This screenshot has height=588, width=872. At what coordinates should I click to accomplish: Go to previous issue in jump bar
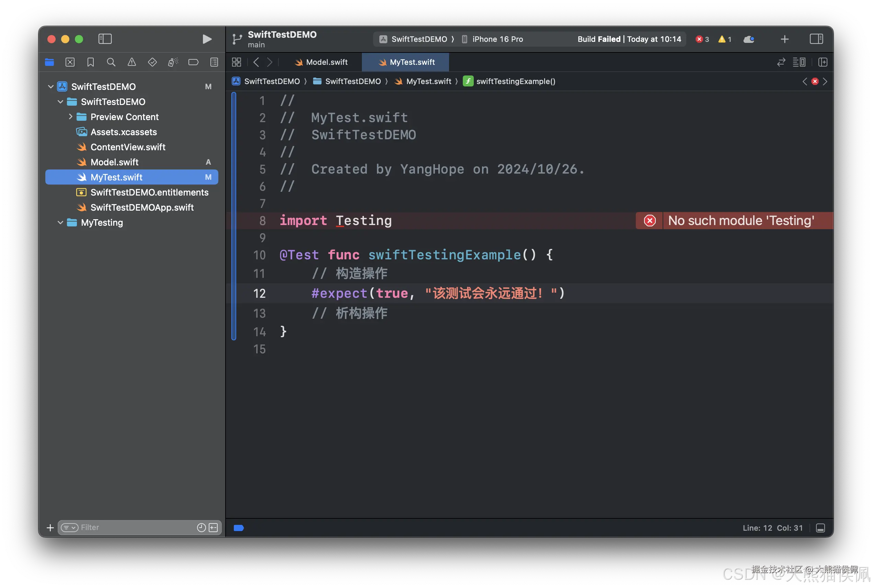click(x=804, y=81)
